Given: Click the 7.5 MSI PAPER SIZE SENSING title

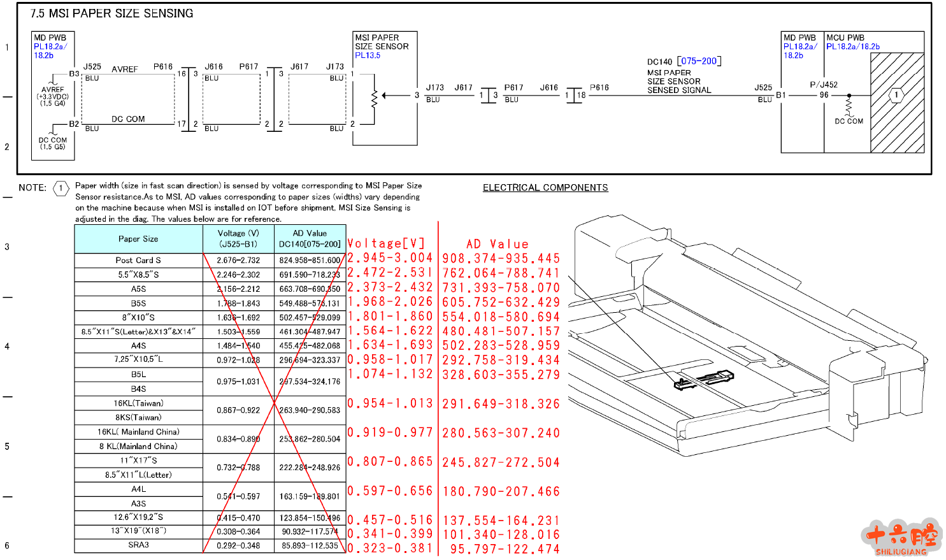Looking at the screenshot, I should click(112, 13).
